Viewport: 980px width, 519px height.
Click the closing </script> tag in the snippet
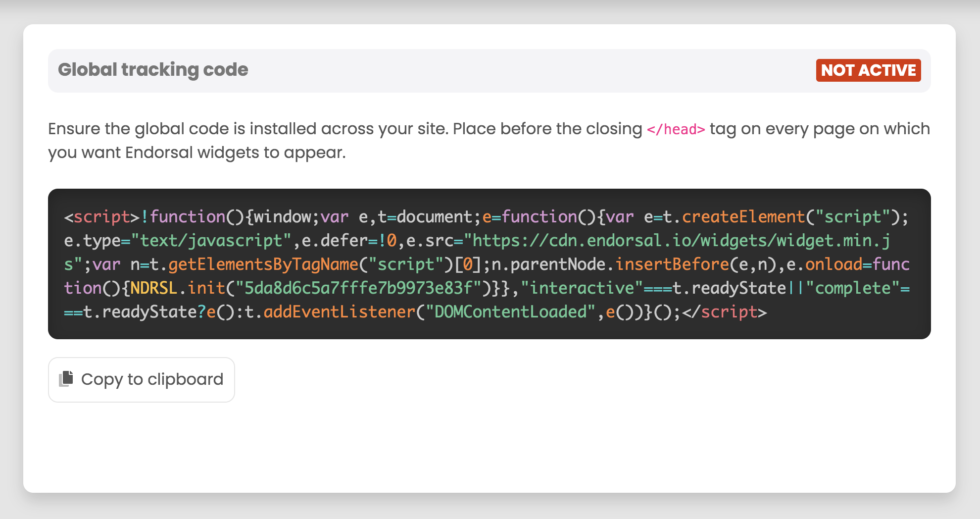pyautogui.click(x=725, y=312)
